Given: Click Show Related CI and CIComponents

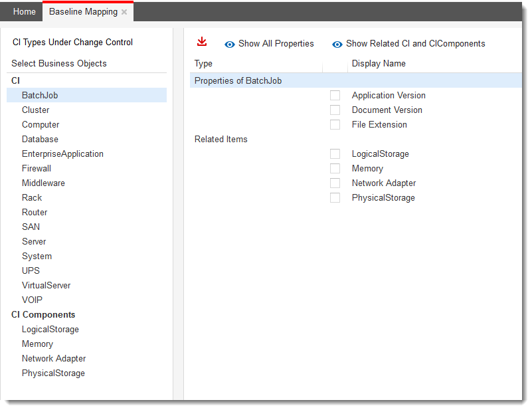Looking at the screenshot, I should click(x=415, y=44).
